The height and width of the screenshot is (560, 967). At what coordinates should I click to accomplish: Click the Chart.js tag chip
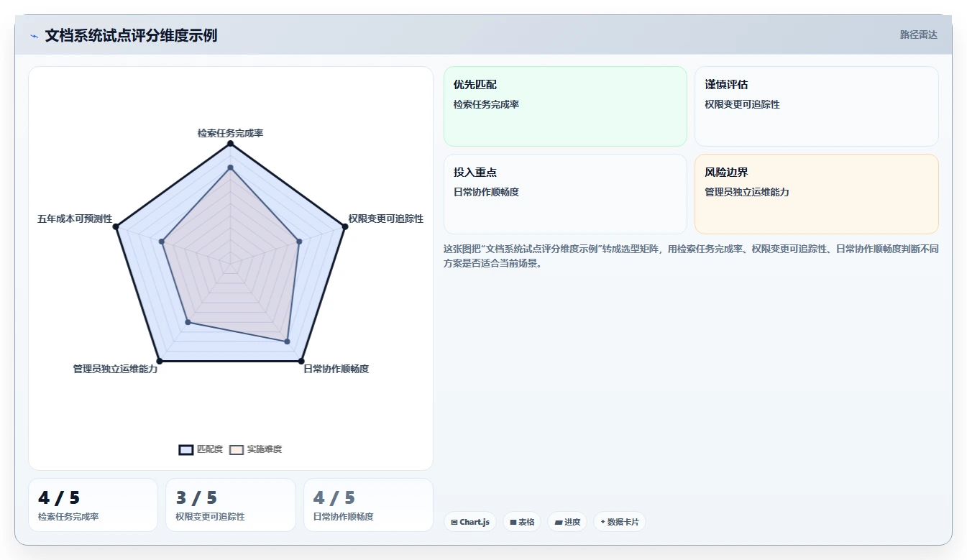(470, 522)
